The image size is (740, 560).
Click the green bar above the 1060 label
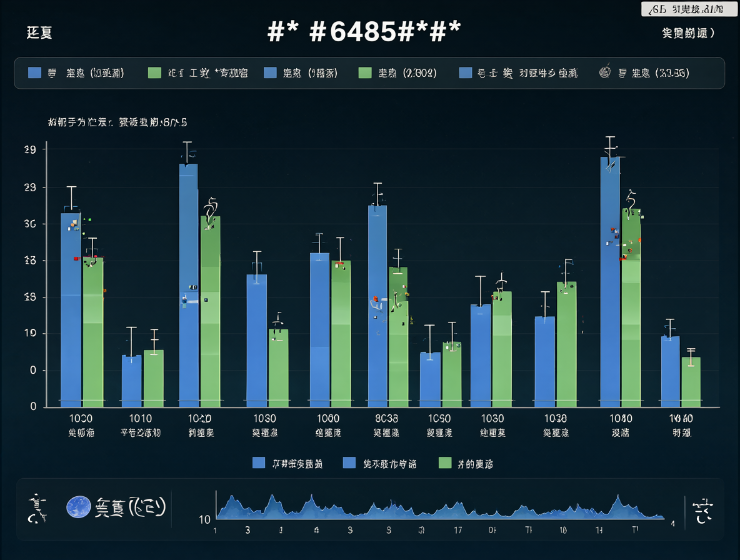coord(341,334)
